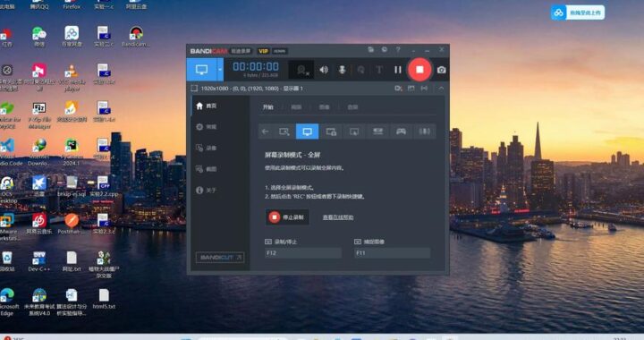Open Microsoft Edge desktop shortcut
Screen dimensions: 644x340
[x=7, y=302]
